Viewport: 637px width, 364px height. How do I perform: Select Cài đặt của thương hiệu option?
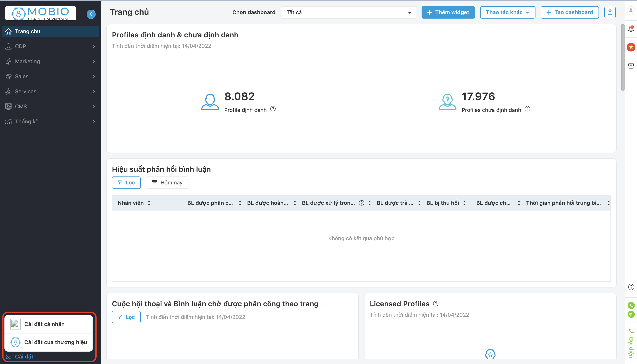tap(56, 342)
